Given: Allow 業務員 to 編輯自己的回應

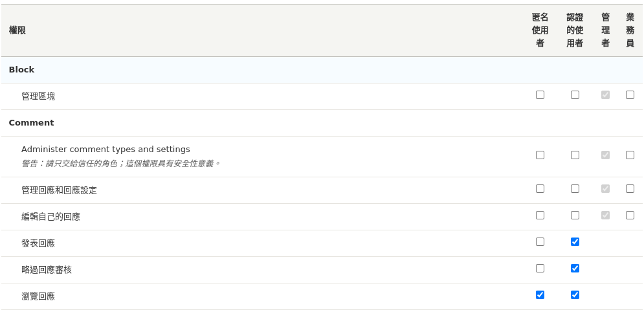Looking at the screenshot, I should pos(630,215).
